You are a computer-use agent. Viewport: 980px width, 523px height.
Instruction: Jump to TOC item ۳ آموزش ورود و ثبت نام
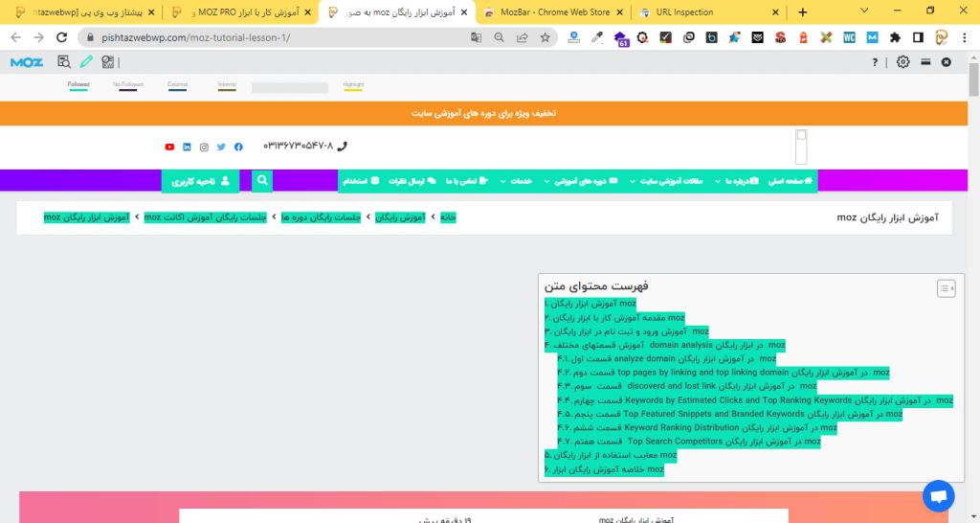coord(627,331)
